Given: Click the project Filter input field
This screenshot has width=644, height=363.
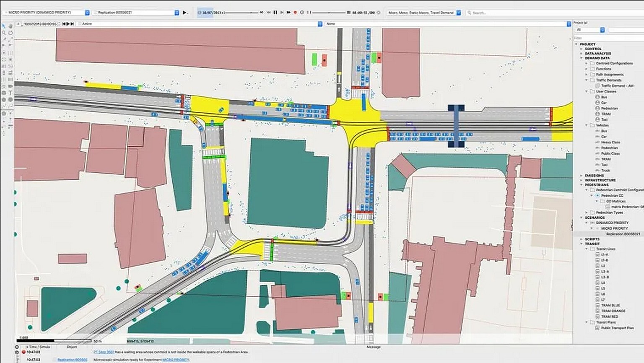Looking at the screenshot, I should pos(608,38).
